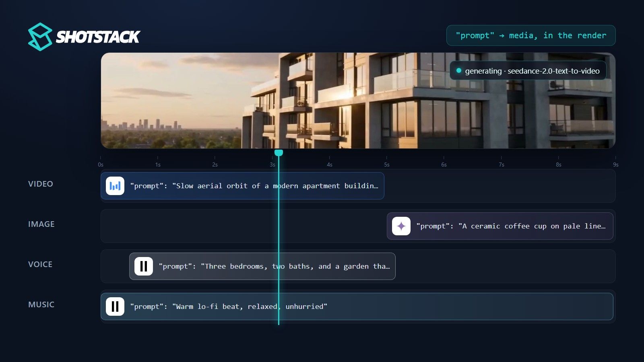
Task: Click the "prompt → media, in the render" badge
Action: coord(531,35)
